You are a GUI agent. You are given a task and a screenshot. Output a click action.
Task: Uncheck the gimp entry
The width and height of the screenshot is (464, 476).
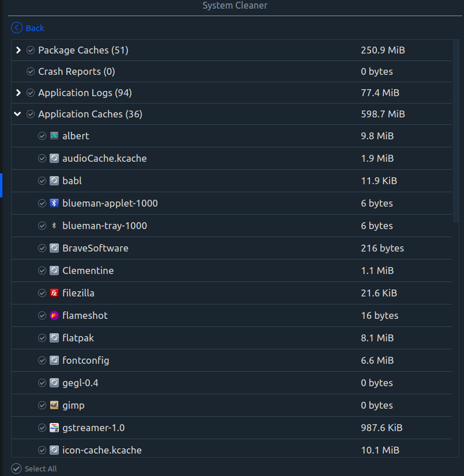click(42, 406)
